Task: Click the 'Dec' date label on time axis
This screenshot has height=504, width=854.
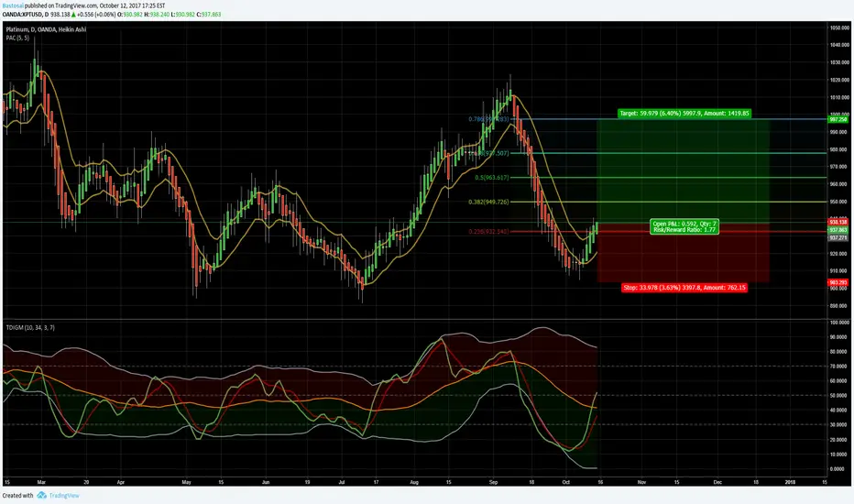Action: (717, 482)
